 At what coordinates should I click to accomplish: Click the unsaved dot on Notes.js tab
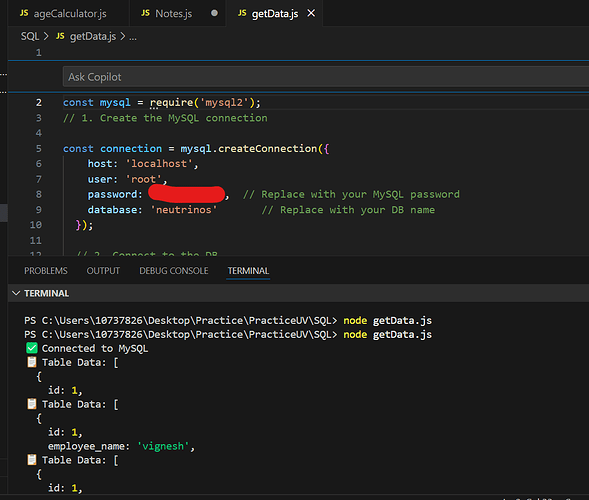pos(214,13)
